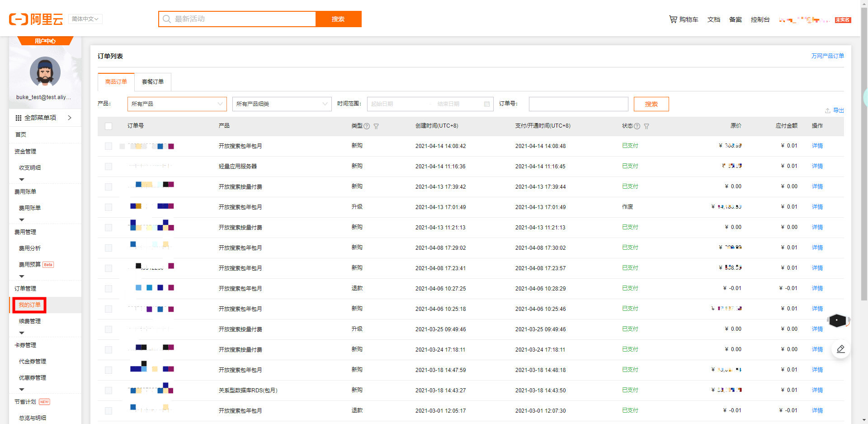Open 控制台 in the top navigation
This screenshot has width=868, height=424.
click(760, 19)
